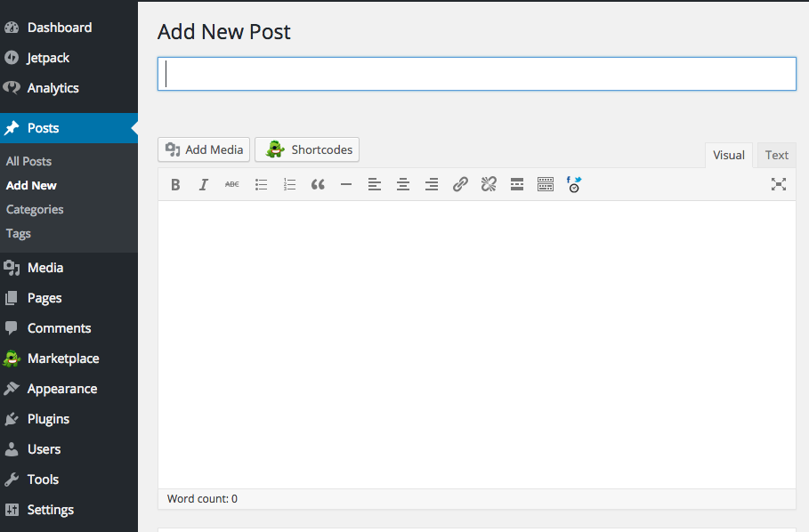Align text center
This screenshot has width=809, height=532.
coord(403,184)
